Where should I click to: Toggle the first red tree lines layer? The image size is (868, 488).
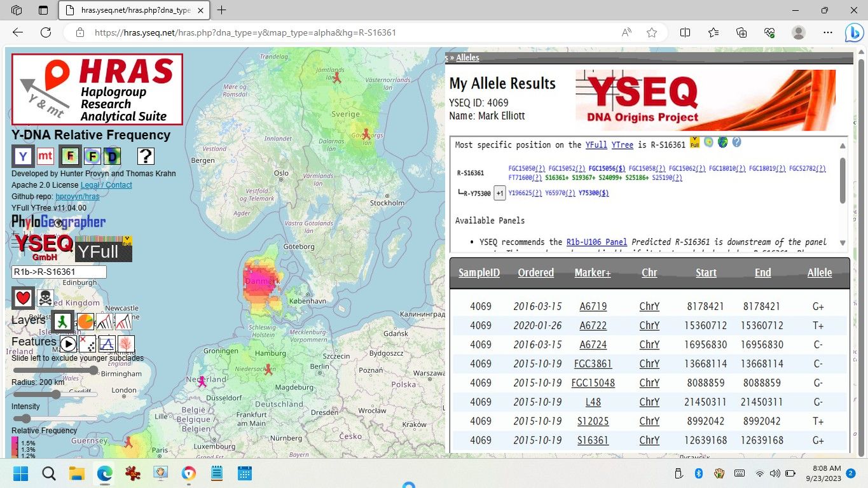coord(104,321)
